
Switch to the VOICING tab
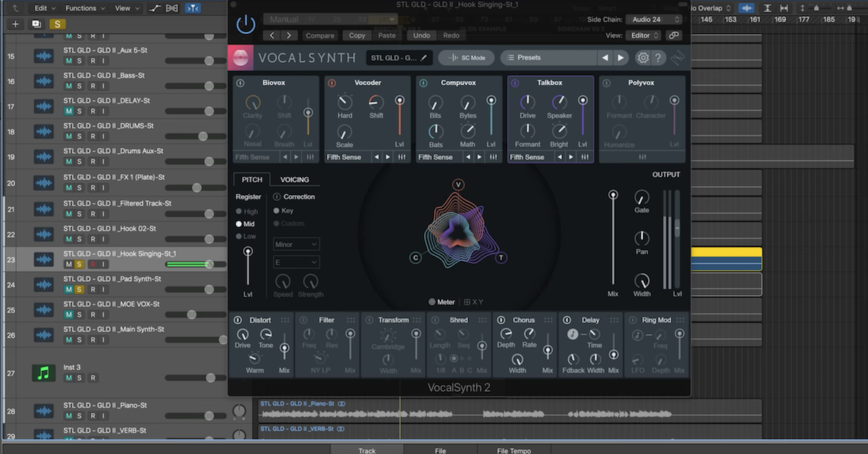[294, 179]
